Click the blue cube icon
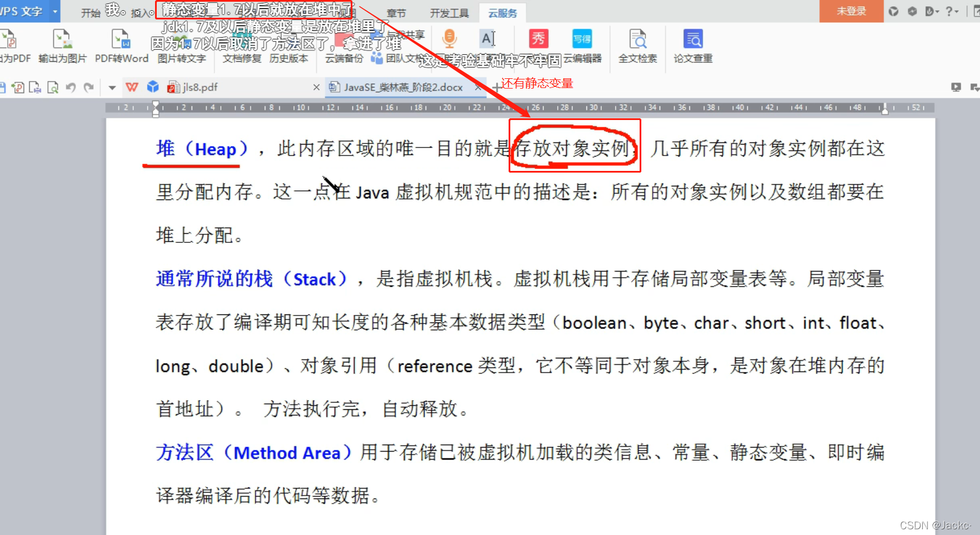Viewport: 980px width, 535px height. pos(153,87)
